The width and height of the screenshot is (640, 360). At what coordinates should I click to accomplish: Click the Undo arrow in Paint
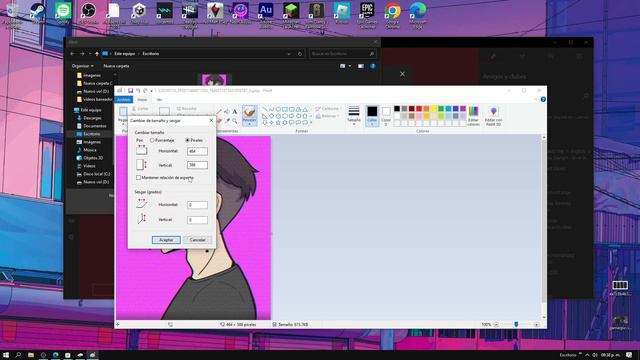click(138, 91)
